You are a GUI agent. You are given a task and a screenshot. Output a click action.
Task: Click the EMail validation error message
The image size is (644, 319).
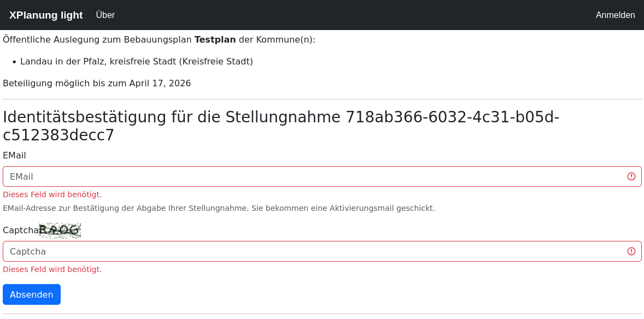tap(52, 194)
